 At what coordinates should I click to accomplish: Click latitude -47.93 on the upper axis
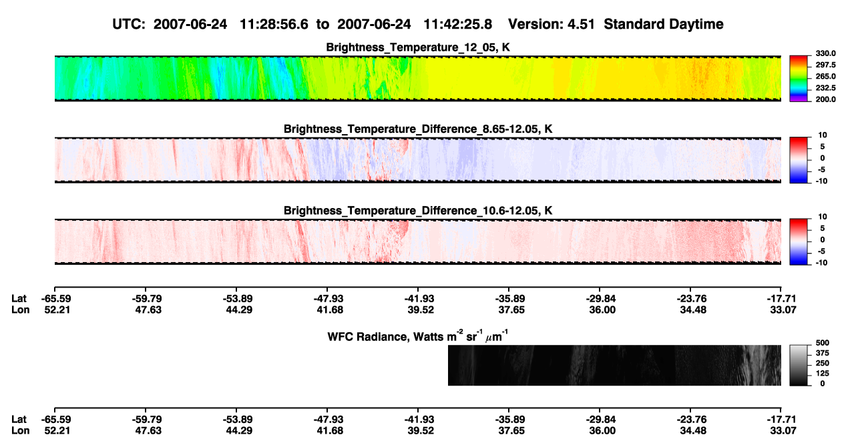click(328, 298)
